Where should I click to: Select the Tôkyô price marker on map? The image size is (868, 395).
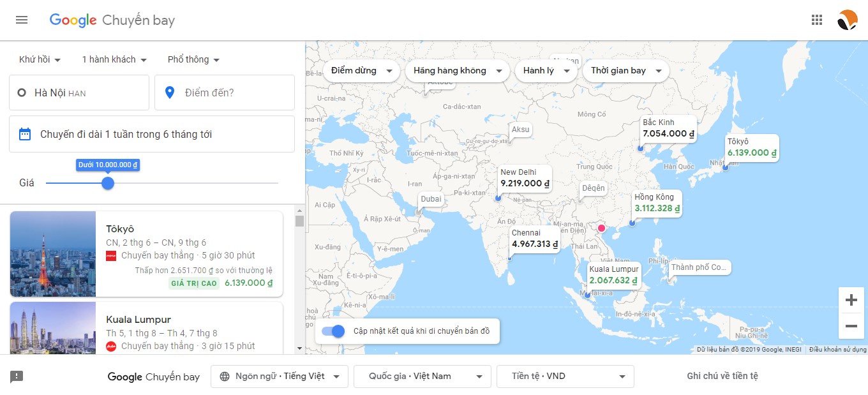(x=752, y=147)
